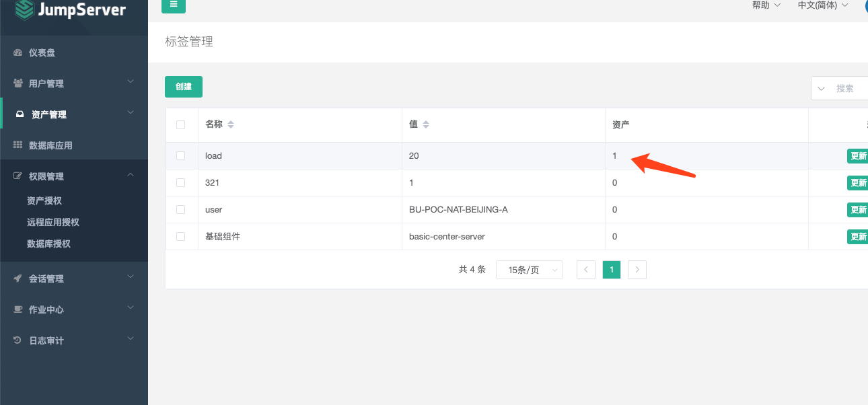Check the box for the 基础组件 row
Viewport: 868px width, 405px height.
[x=180, y=236]
